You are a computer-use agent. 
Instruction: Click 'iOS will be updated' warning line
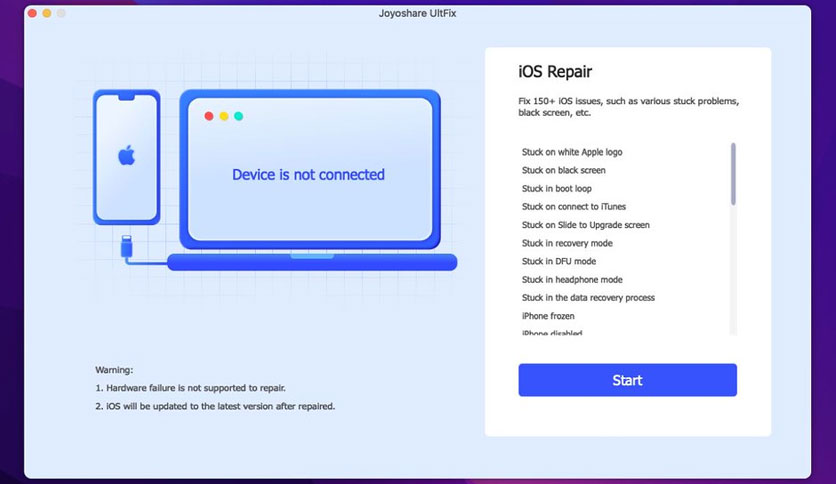pos(215,406)
